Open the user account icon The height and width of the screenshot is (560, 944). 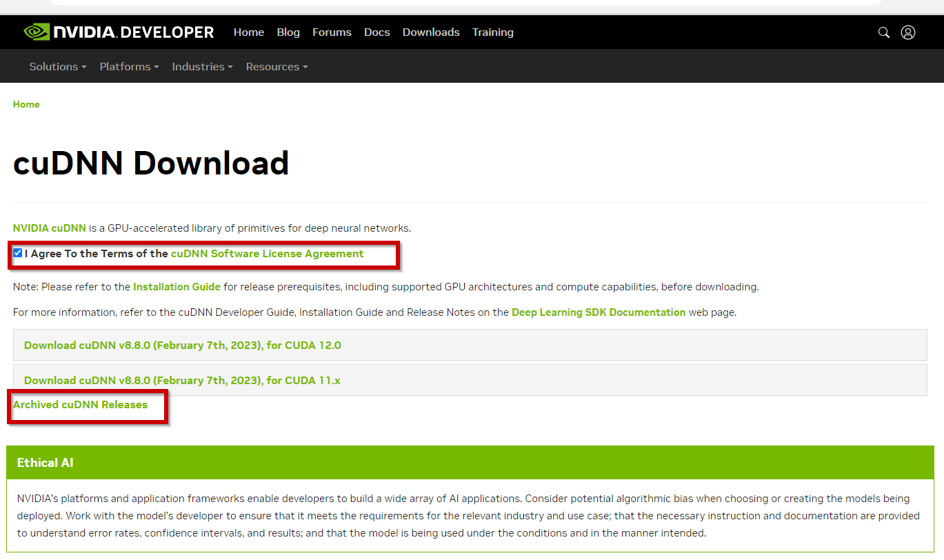[908, 32]
